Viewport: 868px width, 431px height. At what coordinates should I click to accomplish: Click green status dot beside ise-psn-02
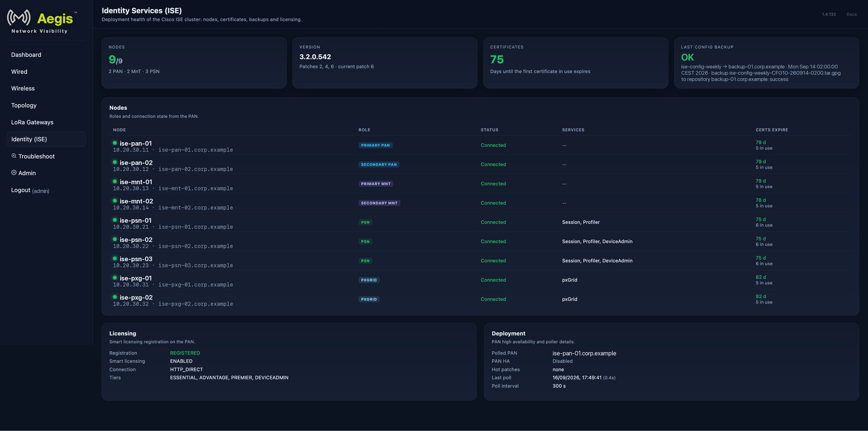(115, 239)
